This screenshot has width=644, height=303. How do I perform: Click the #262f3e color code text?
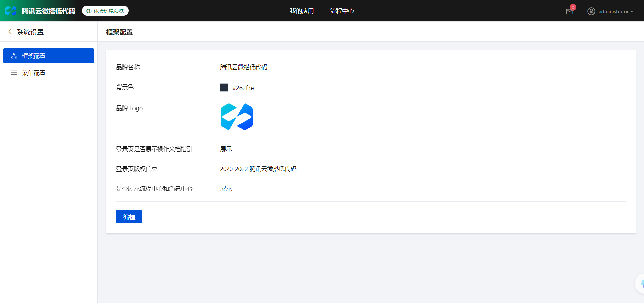(x=243, y=88)
